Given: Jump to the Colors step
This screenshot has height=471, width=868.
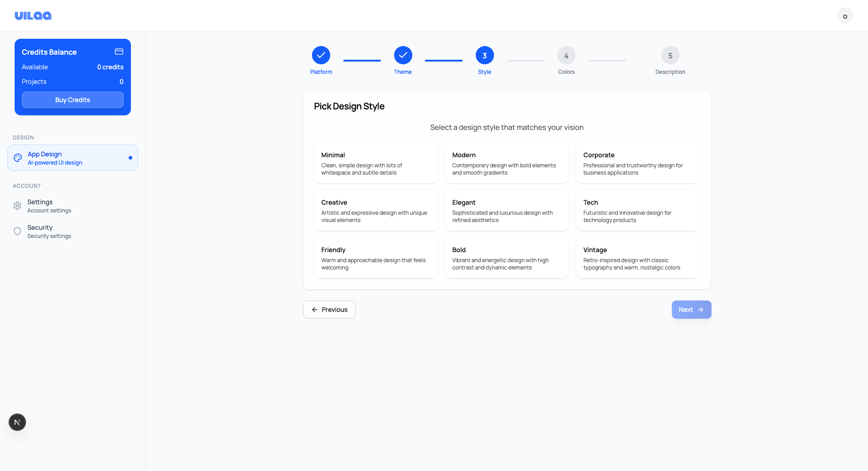Looking at the screenshot, I should 566,55.
